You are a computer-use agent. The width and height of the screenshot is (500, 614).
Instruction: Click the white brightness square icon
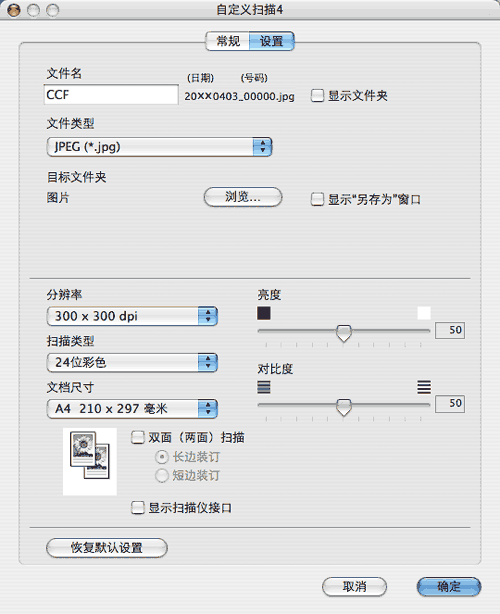[x=424, y=313]
